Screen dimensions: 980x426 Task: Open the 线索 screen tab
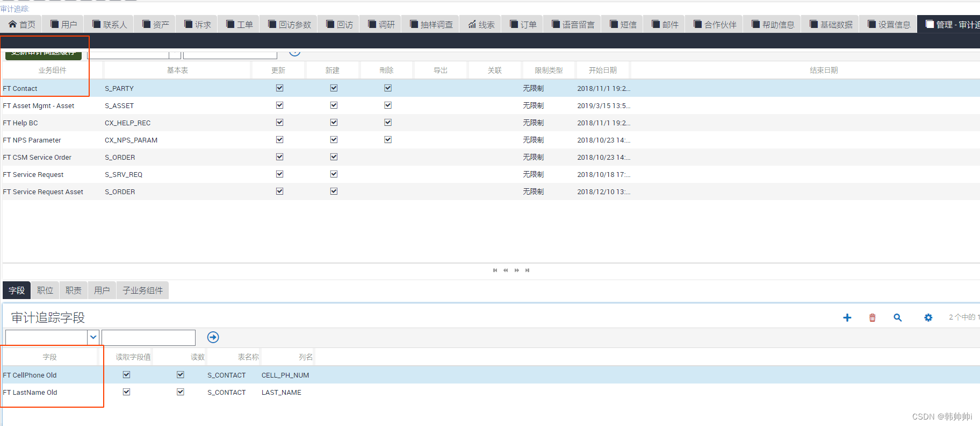click(481, 24)
